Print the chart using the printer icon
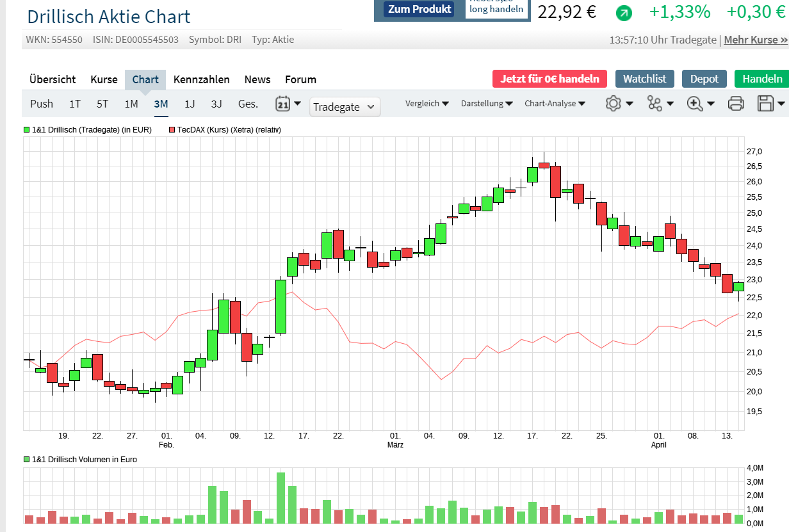This screenshot has height=532, width=789. coord(736,104)
